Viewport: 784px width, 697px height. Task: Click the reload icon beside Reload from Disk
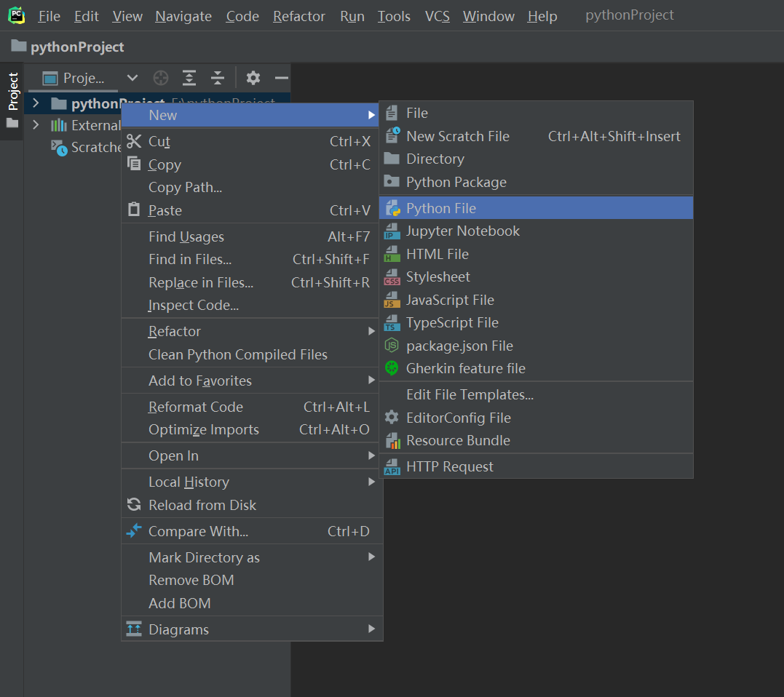click(x=134, y=504)
